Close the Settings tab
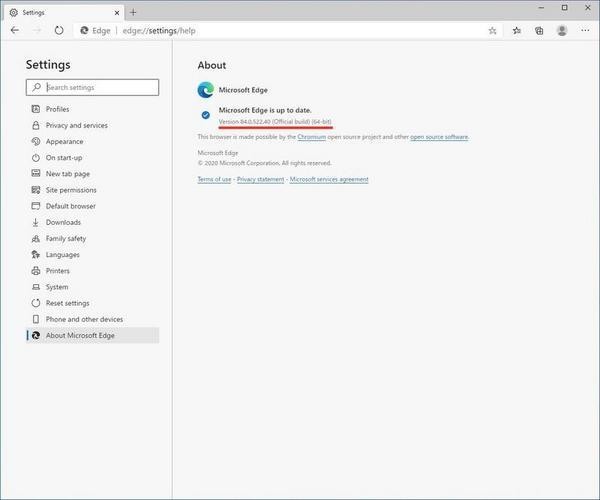Image resolution: width=600 pixels, height=500 pixels. pos(117,13)
